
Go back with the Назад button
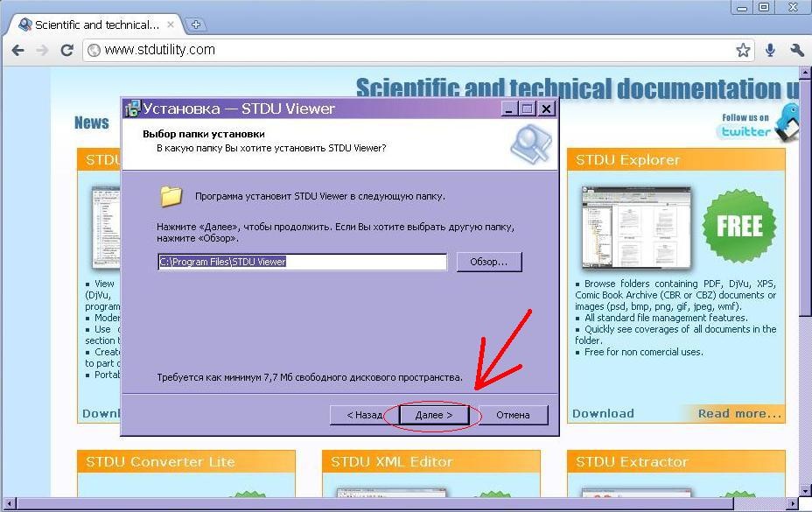pyautogui.click(x=363, y=415)
